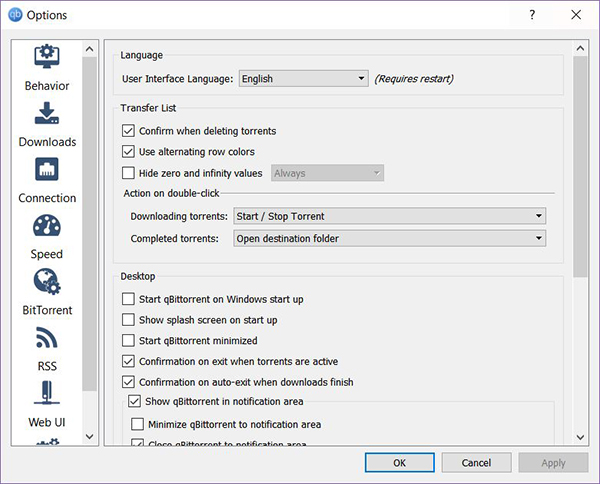Click the "Action on double-click" heading

coord(171,193)
